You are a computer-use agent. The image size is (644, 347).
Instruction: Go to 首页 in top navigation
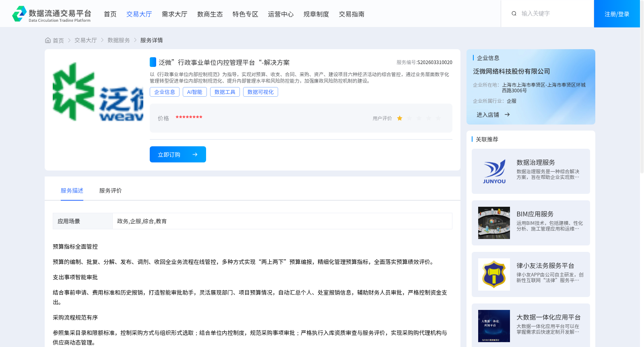click(x=110, y=14)
